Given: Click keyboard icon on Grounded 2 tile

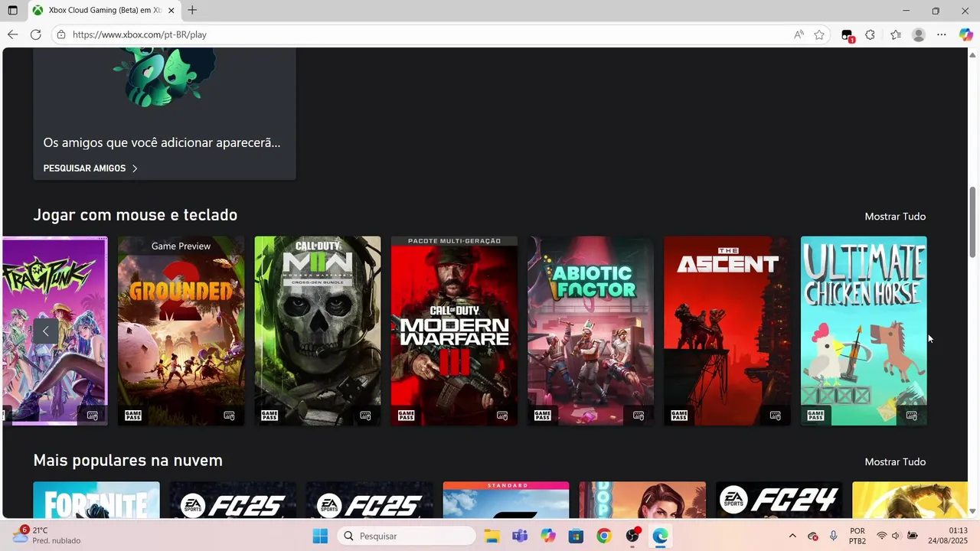Looking at the screenshot, I should click(229, 416).
